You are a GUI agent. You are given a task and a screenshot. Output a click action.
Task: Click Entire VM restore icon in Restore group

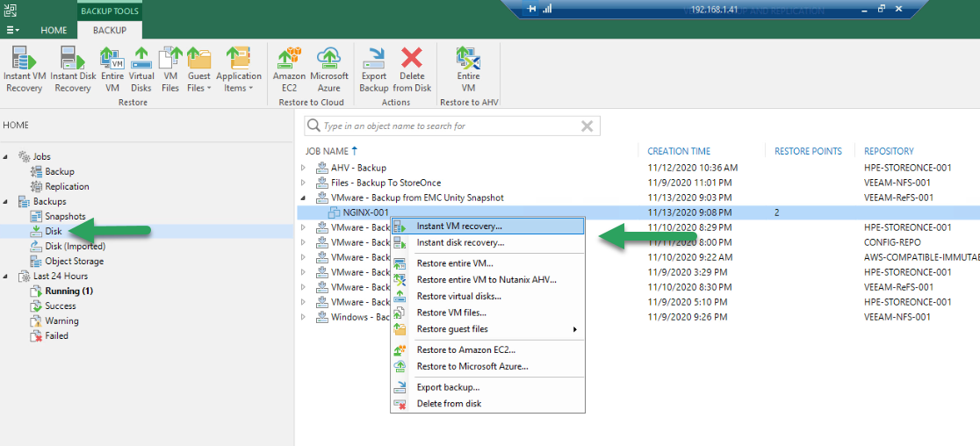[x=112, y=69]
